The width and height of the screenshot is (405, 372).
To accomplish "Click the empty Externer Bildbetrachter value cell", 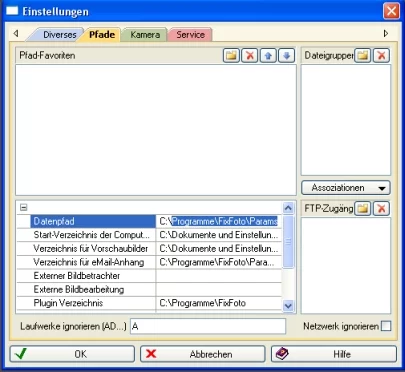I will click(219, 276).
